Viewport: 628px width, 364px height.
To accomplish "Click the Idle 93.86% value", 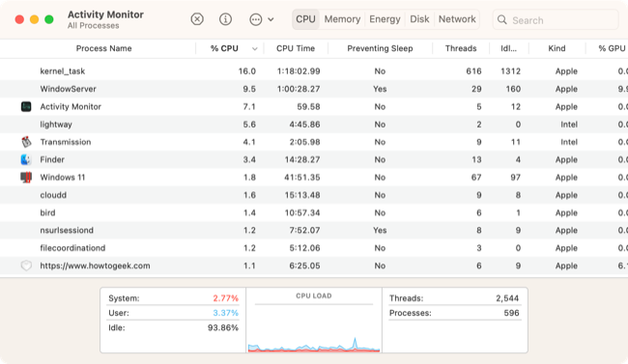I will pyautogui.click(x=222, y=327).
